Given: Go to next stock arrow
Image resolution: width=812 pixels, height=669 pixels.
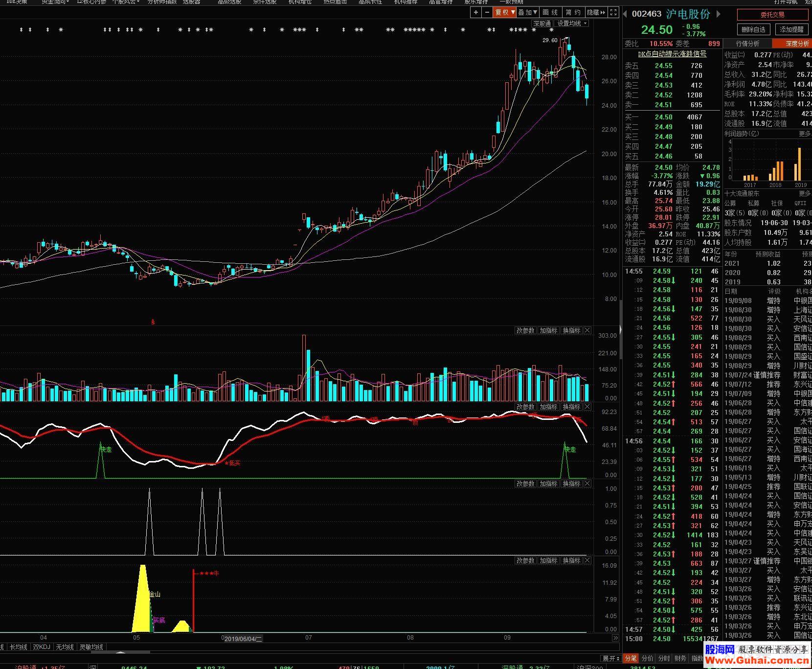Looking at the screenshot, I should point(719,14).
